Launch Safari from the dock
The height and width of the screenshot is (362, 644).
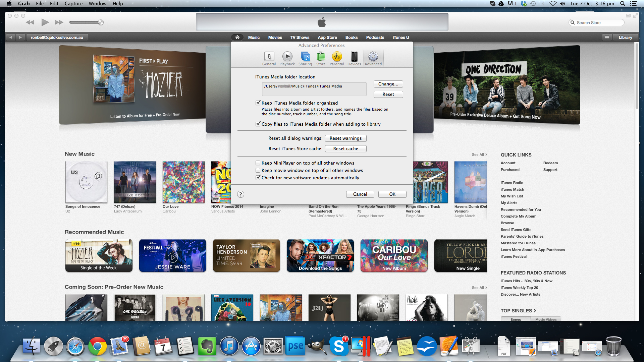click(75, 346)
